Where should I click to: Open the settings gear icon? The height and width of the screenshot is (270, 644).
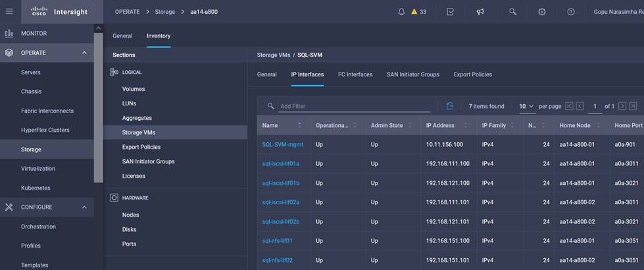(x=542, y=12)
